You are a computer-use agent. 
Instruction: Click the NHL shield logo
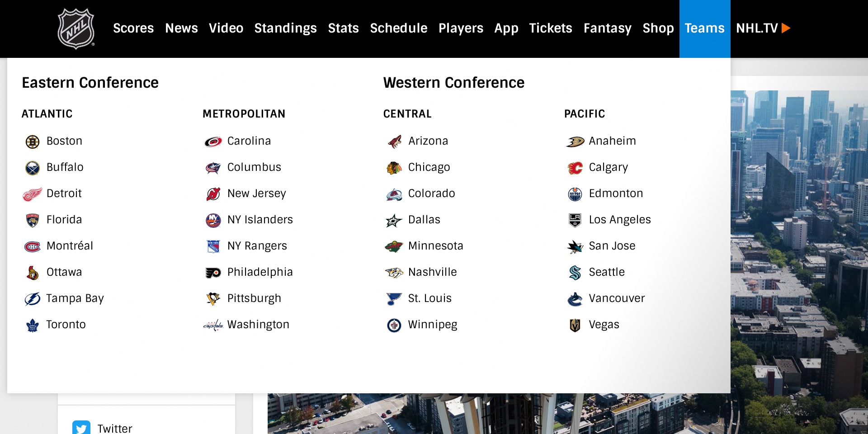(x=76, y=28)
